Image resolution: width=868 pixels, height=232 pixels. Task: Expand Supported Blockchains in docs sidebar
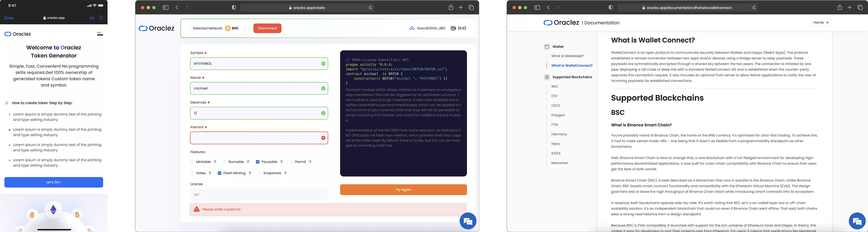coord(568,77)
